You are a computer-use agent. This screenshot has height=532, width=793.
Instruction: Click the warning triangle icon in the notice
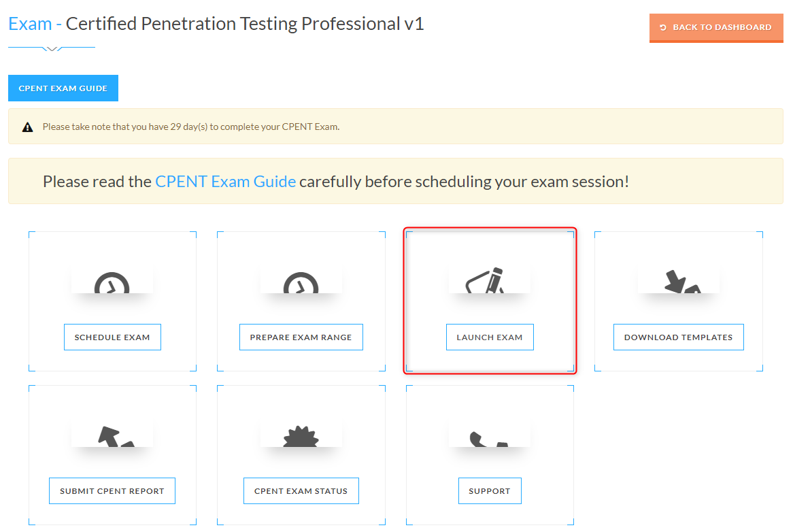pyautogui.click(x=28, y=127)
